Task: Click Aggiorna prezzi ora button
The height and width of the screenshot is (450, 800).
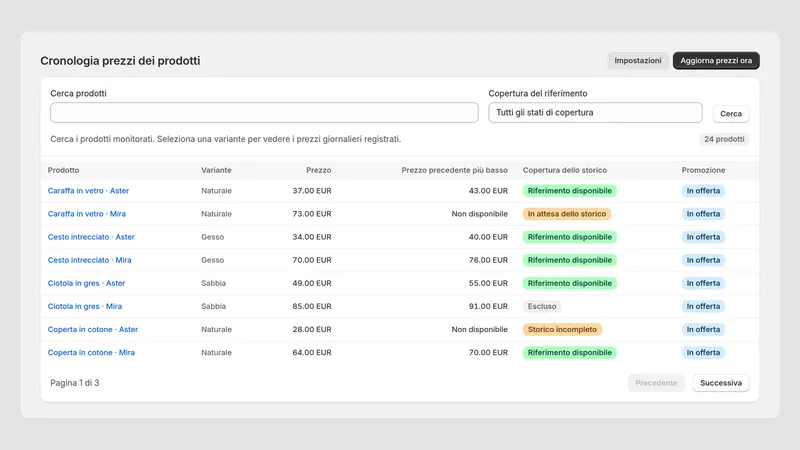Action: click(x=716, y=60)
